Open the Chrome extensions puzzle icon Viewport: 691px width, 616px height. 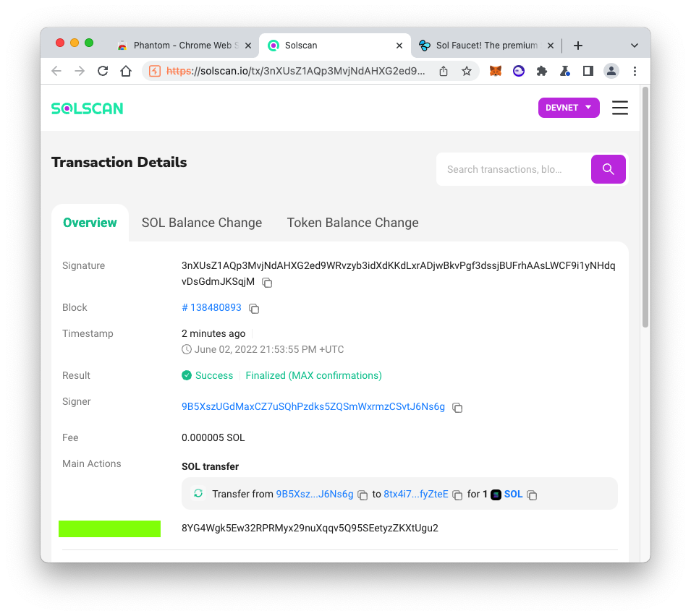(541, 71)
